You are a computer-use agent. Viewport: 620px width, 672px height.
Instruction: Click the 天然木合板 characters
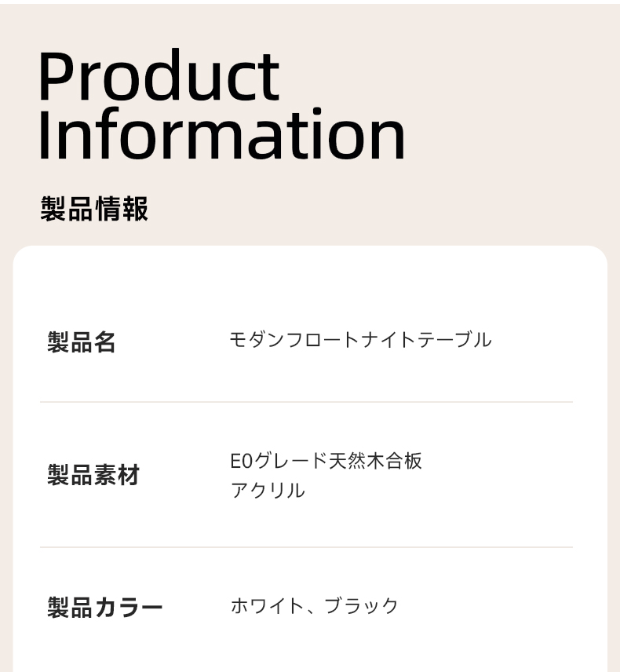click(x=375, y=461)
